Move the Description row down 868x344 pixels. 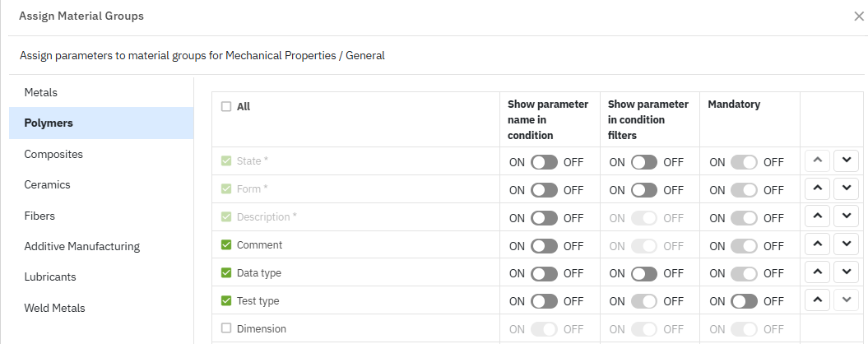(846, 216)
